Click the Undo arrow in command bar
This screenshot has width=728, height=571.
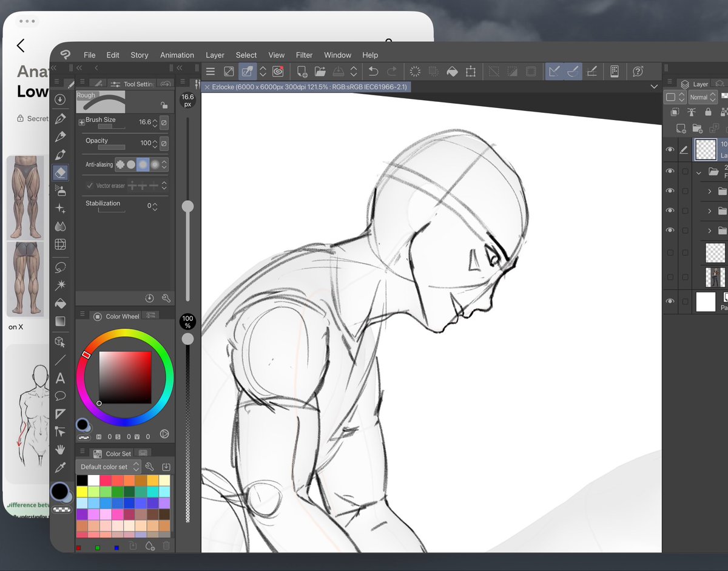[x=373, y=72]
